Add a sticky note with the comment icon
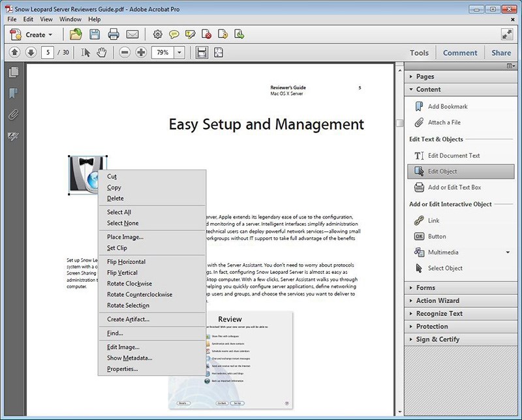522x420 pixels. coord(174,35)
